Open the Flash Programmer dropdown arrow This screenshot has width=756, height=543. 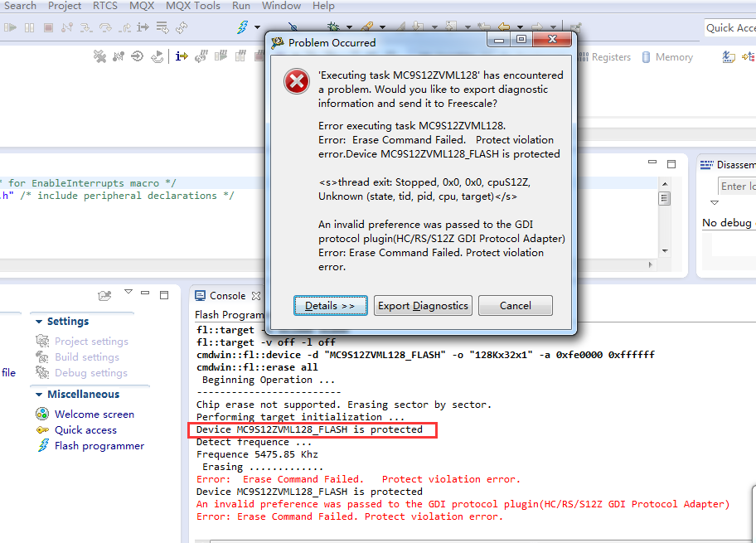258,27
